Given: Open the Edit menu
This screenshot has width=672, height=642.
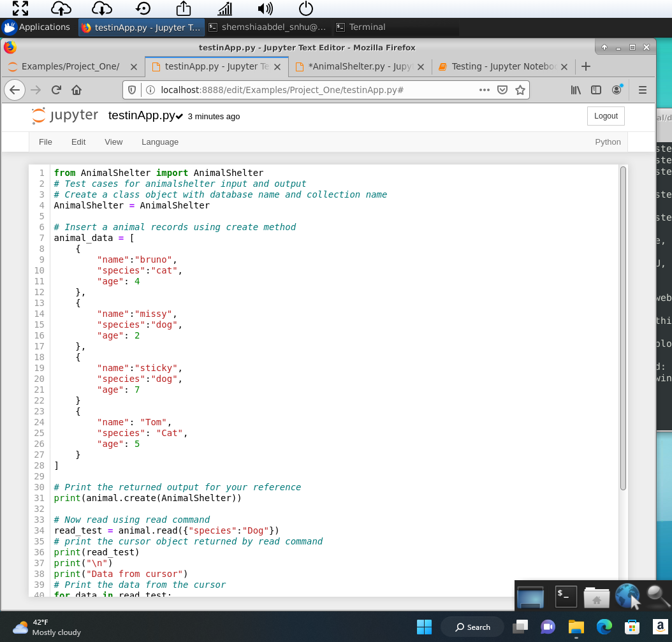Looking at the screenshot, I should pyautogui.click(x=78, y=142).
